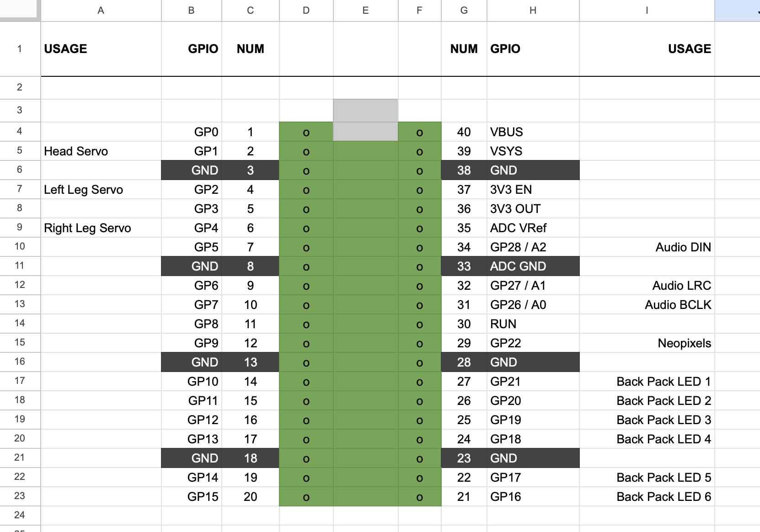The width and height of the screenshot is (760, 532).
Task: Select the Left Leg Servo cell
Action: [x=101, y=189]
